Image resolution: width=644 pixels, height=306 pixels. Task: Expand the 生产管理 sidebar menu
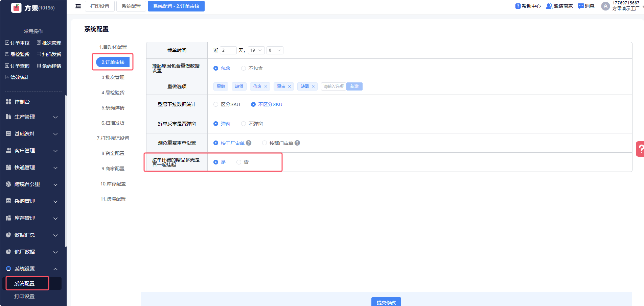click(32, 117)
